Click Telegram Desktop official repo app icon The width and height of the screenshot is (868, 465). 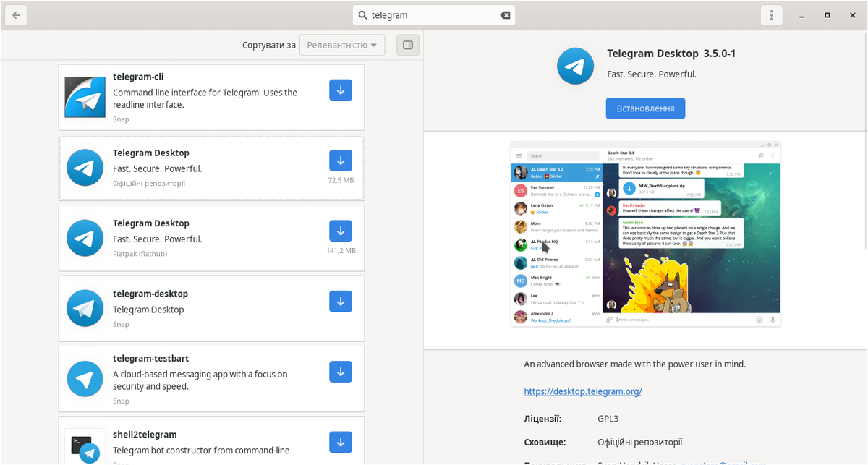click(85, 168)
